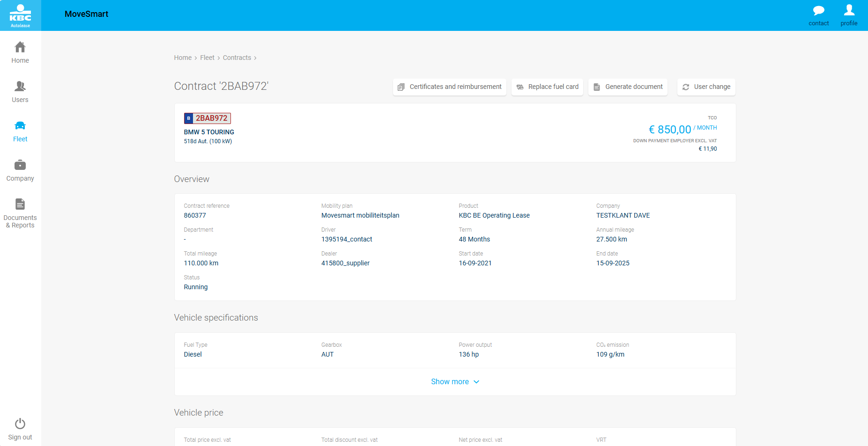Click User change button
Image resolution: width=868 pixels, height=446 pixels.
click(706, 87)
